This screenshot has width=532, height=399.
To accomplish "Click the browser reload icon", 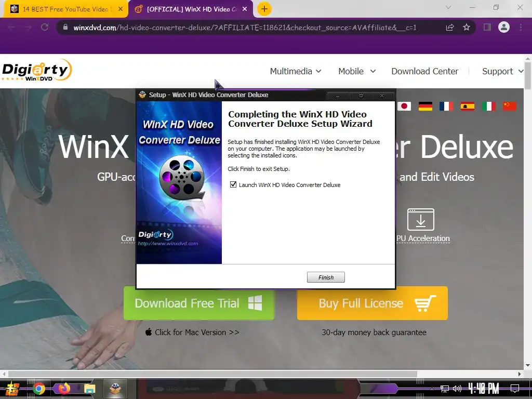I will coord(45,28).
